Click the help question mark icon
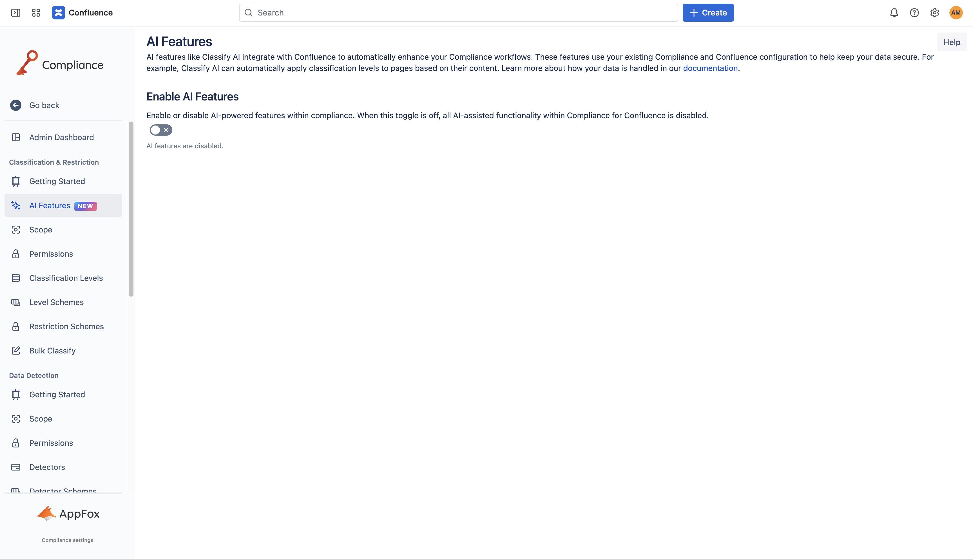Screen dimensions: 973x560 pyautogui.click(x=914, y=13)
